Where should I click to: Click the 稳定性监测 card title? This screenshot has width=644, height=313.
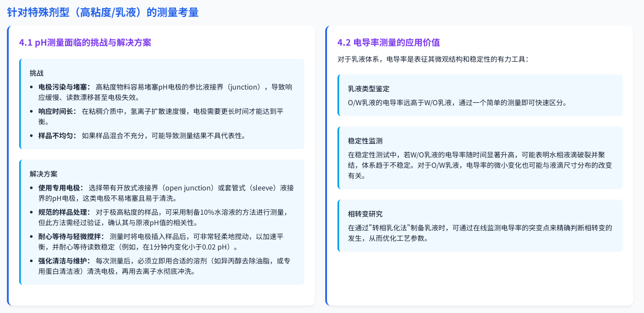click(x=365, y=141)
